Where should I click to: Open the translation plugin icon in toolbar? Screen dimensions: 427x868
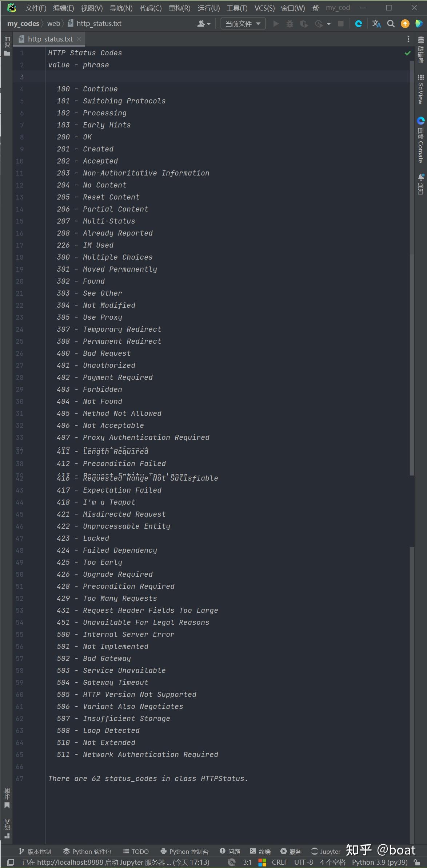376,23
